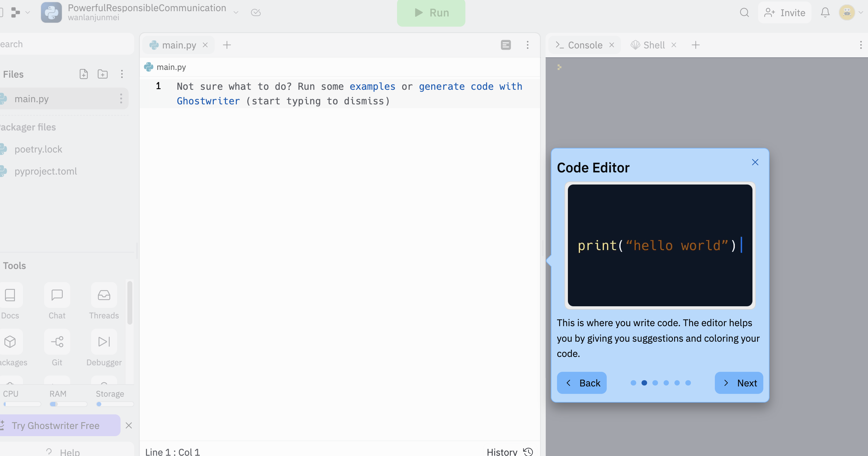Click the new file icon in Files
Image resolution: width=868 pixels, height=456 pixels.
click(84, 74)
